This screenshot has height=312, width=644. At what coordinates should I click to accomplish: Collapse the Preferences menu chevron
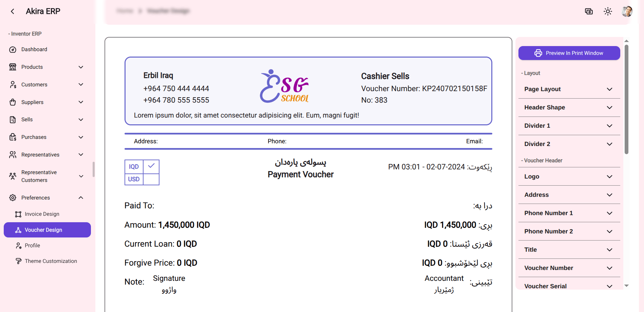pyautogui.click(x=81, y=198)
